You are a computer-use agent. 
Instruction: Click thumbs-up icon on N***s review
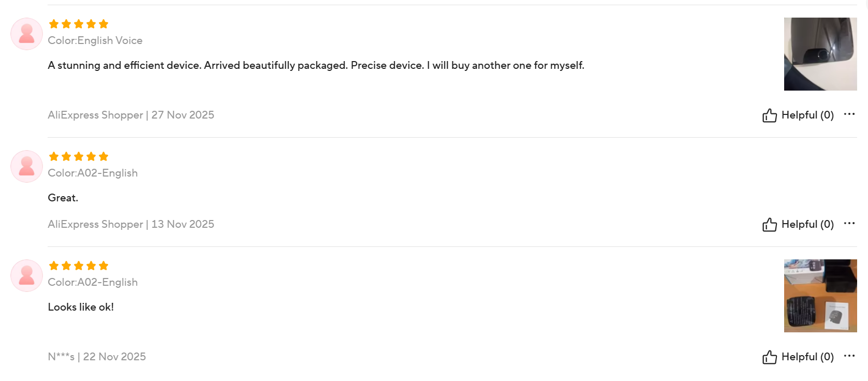point(769,357)
